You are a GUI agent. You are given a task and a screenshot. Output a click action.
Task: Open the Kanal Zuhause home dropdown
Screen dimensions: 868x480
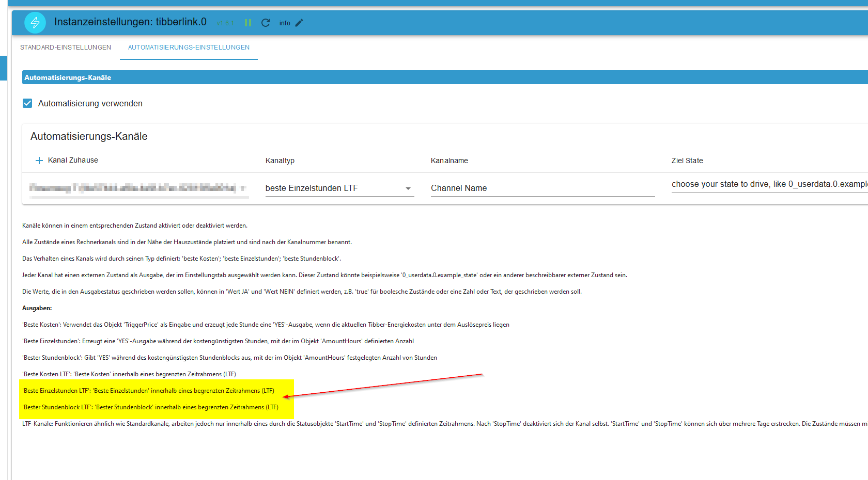[138, 188]
